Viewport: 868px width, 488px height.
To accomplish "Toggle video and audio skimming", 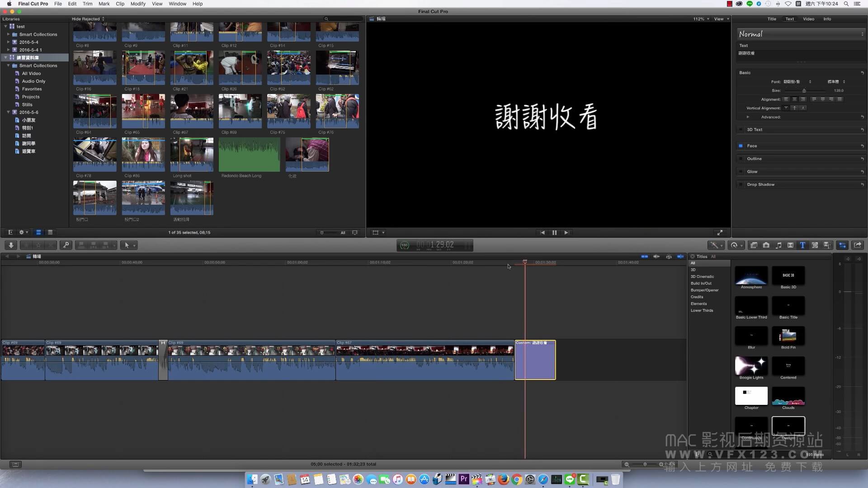I will coord(644,256).
